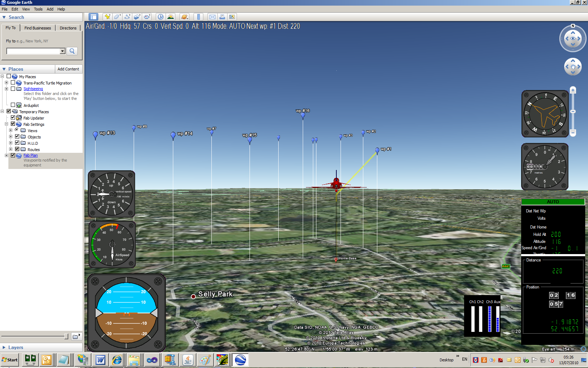Click the wp #13 placemark pin
The height and width of the screenshot is (368, 588).
(95, 135)
